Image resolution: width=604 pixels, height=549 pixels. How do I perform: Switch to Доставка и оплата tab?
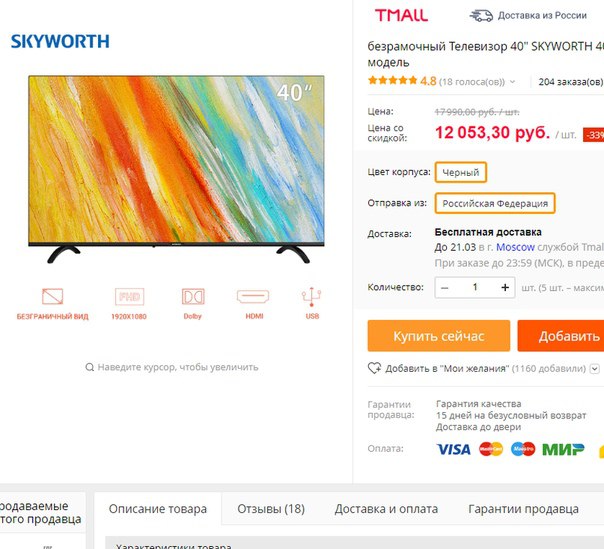pos(386,509)
